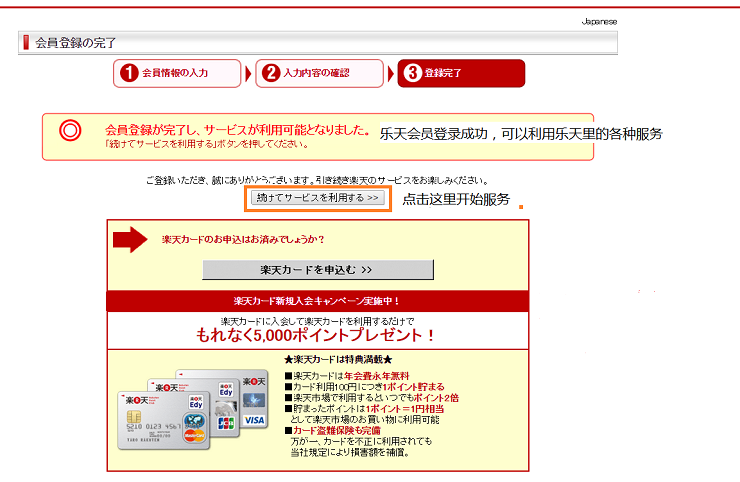Click the 年会費永年無料 benefit line
Image resolution: width=740 pixels, height=482 pixels.
point(347,376)
